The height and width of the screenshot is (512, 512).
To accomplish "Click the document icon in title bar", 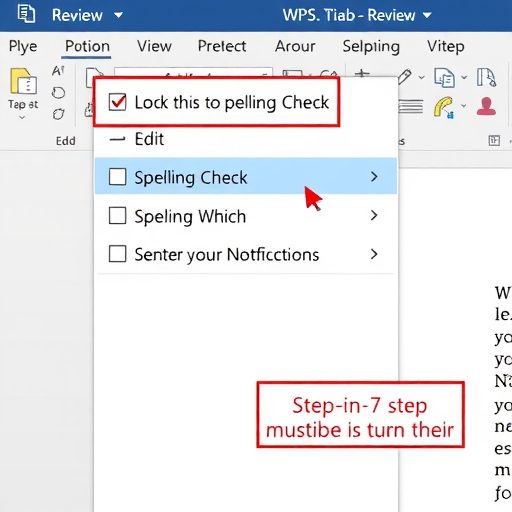I will pyautogui.click(x=26, y=14).
